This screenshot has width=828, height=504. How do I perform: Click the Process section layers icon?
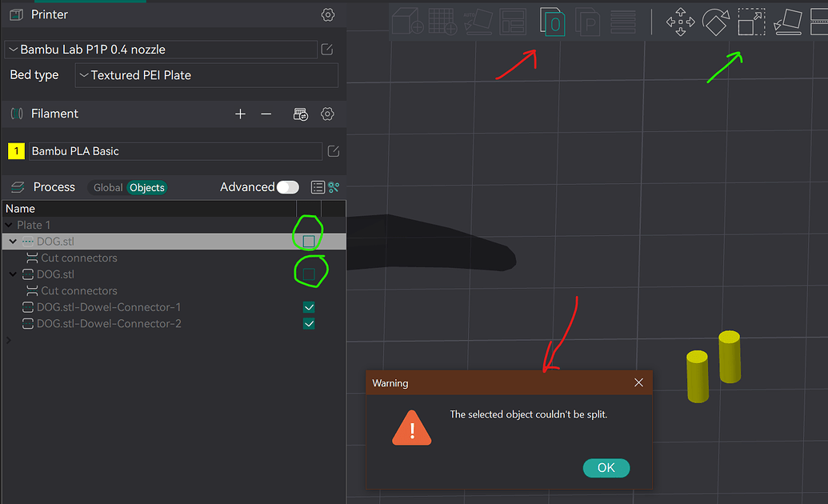[18, 187]
